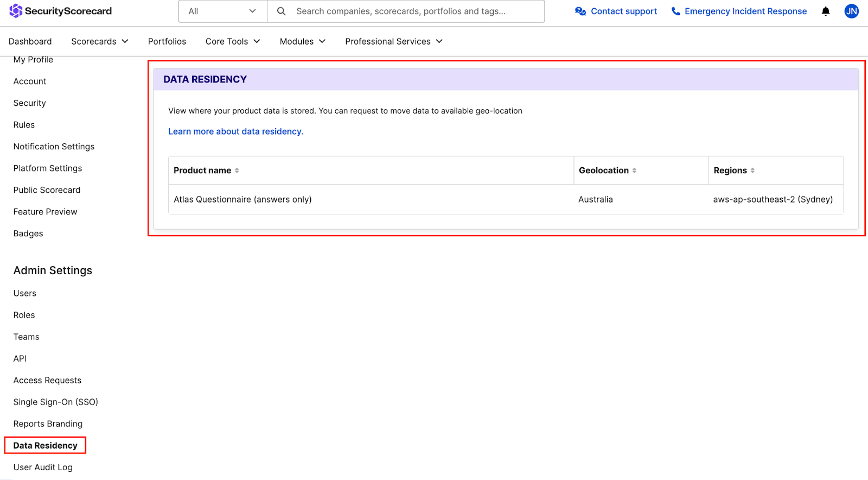
Task: Open Platform Settings
Action: (48, 168)
